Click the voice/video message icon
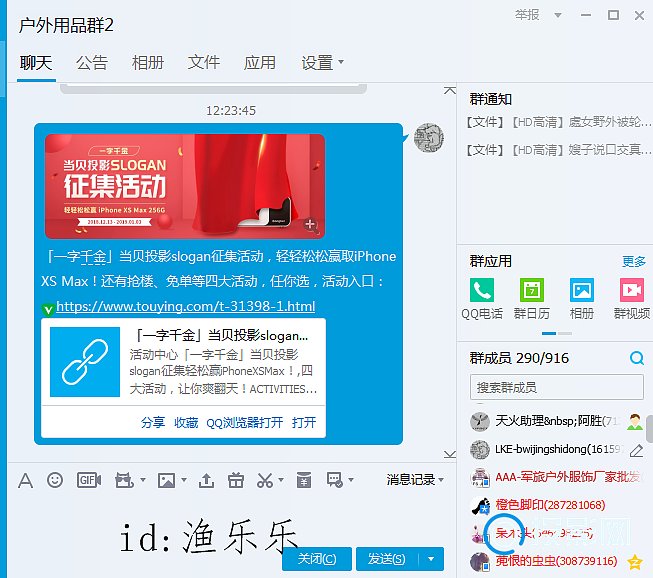The image size is (653, 578). pos(124,480)
